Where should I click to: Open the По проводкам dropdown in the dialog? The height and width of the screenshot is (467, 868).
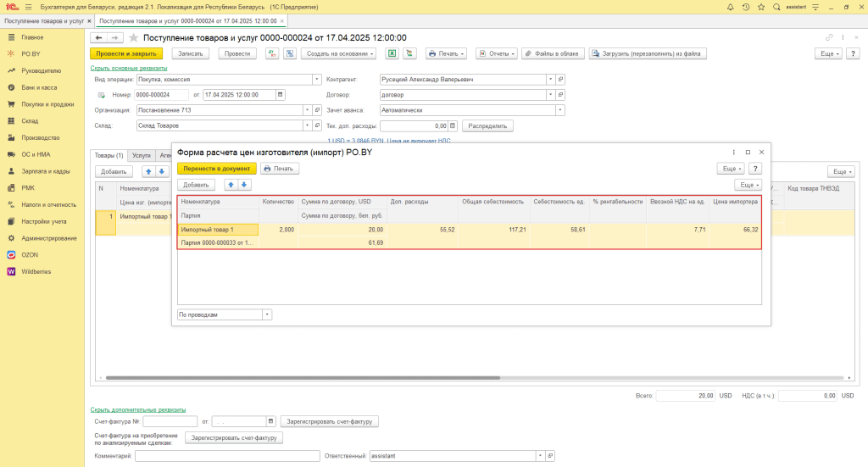coord(267,314)
